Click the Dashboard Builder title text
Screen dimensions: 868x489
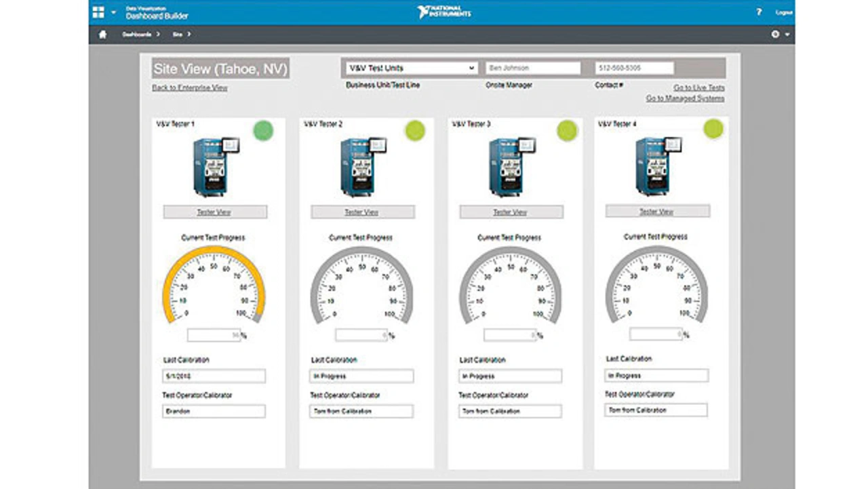point(157,16)
